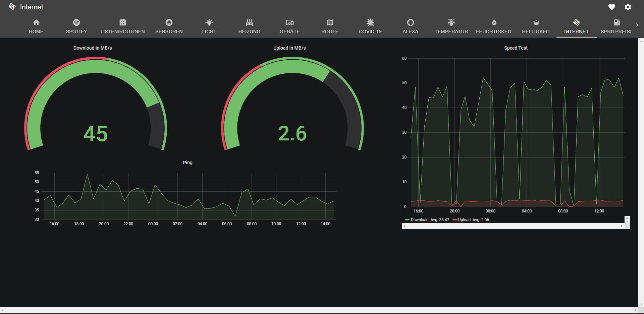The image size is (644, 314).
Task: Click the Download gauge value 45
Action: point(96,133)
